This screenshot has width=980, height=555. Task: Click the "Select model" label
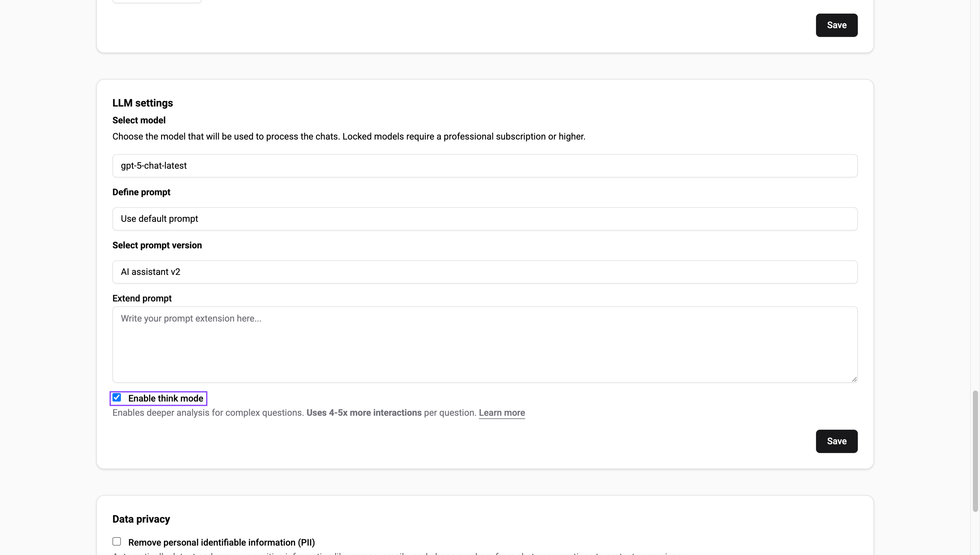click(x=139, y=120)
